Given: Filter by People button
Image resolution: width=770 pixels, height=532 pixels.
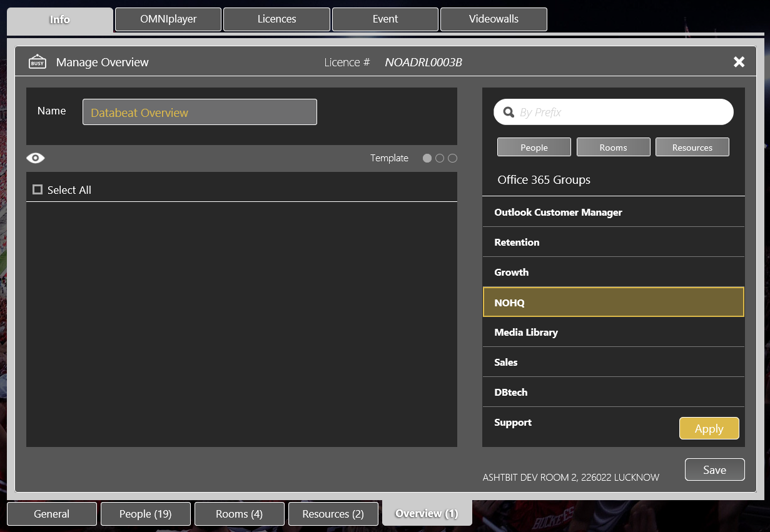Looking at the screenshot, I should point(534,148).
